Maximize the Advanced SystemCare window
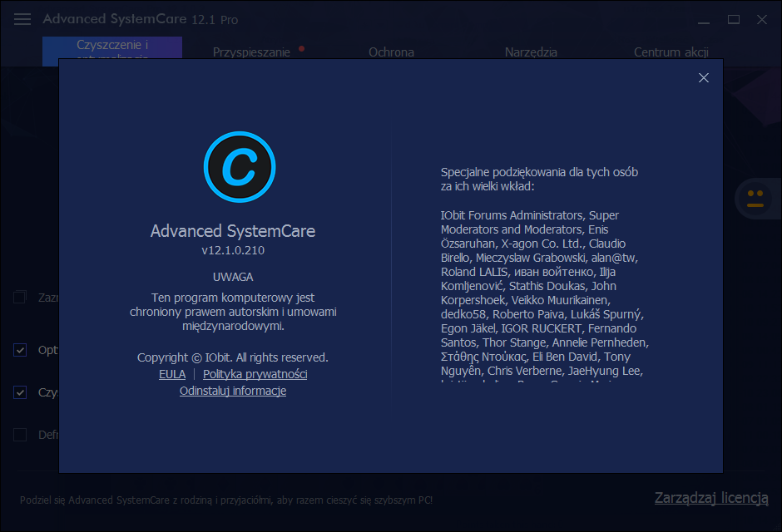782x532 pixels. pyautogui.click(x=733, y=19)
